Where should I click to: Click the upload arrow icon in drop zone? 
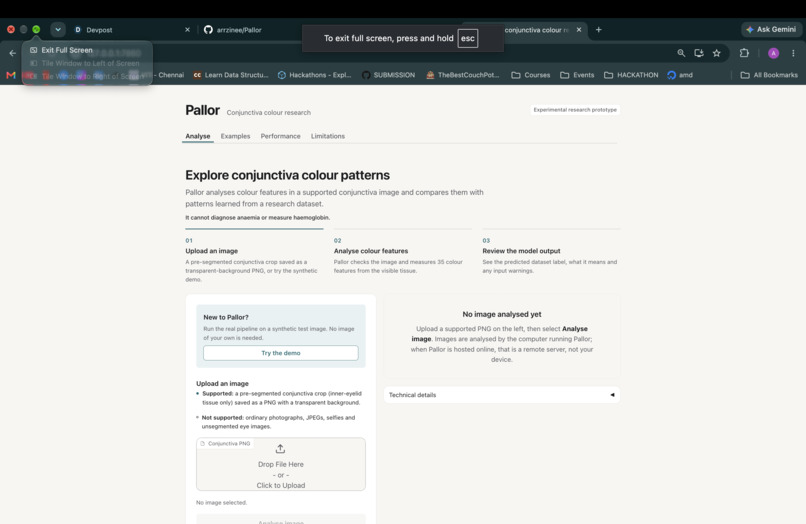click(280, 449)
